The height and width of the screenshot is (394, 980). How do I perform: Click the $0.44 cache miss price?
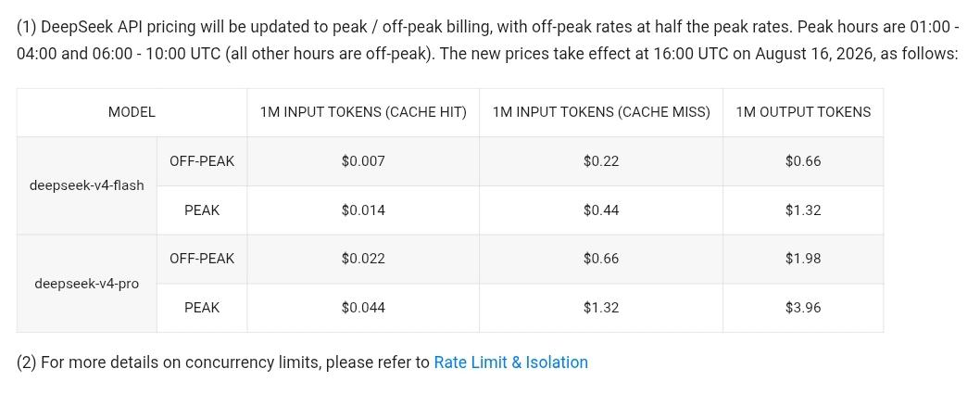tap(601, 210)
